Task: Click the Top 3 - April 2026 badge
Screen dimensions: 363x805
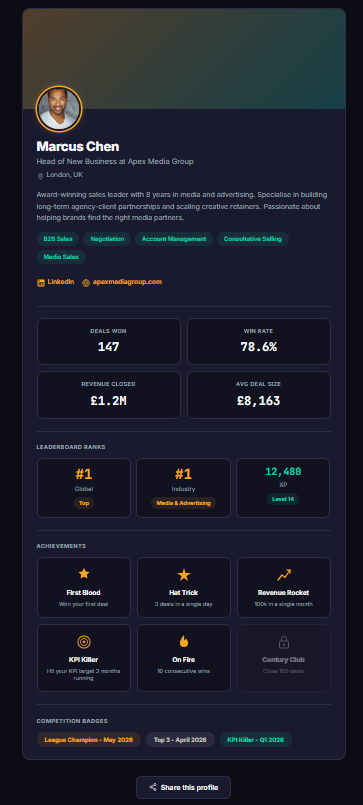Action: (x=180, y=740)
